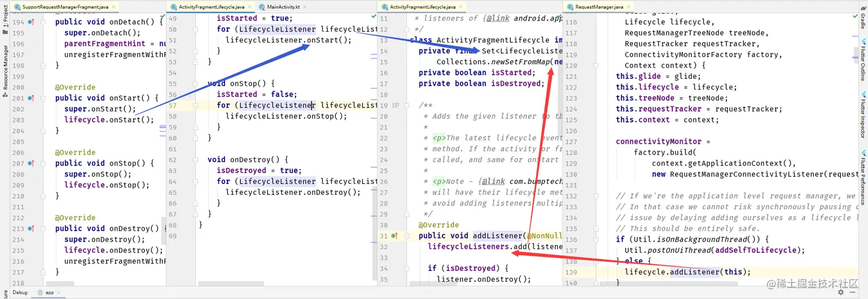The image size is (868, 299).
Task: Click private boolean isStarted; on line 16
Action: tap(476, 73)
